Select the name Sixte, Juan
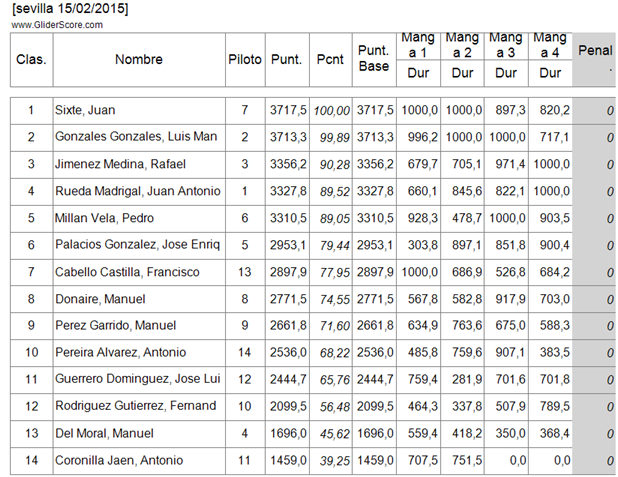The width and height of the screenshot is (618, 477). (x=85, y=110)
